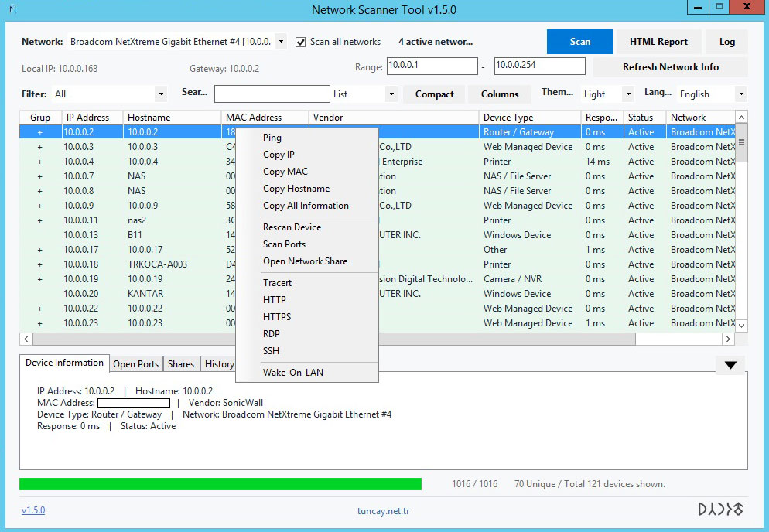Choose Ping from context menu
The image size is (769, 532).
click(307, 138)
